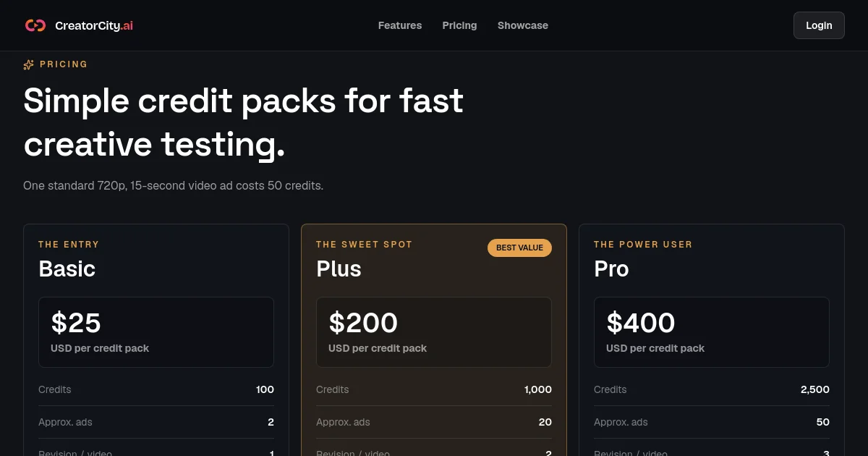Screen dimensions: 868x456
Task: Click the main pricing headline text
Action: (x=244, y=123)
